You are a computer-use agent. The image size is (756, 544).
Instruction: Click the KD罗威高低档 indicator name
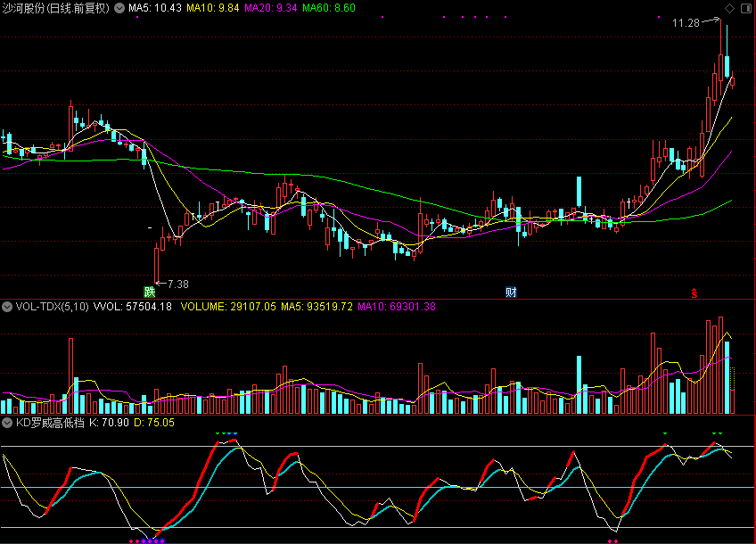pyautogui.click(x=50, y=423)
